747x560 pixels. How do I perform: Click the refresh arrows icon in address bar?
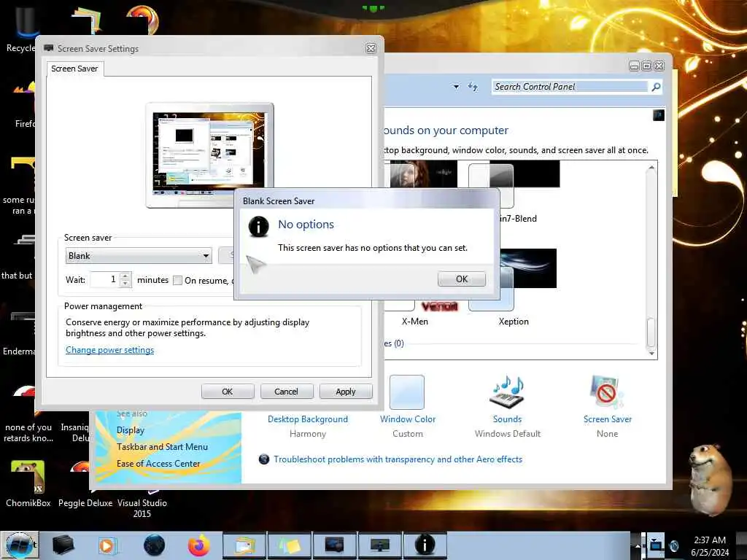(x=473, y=87)
